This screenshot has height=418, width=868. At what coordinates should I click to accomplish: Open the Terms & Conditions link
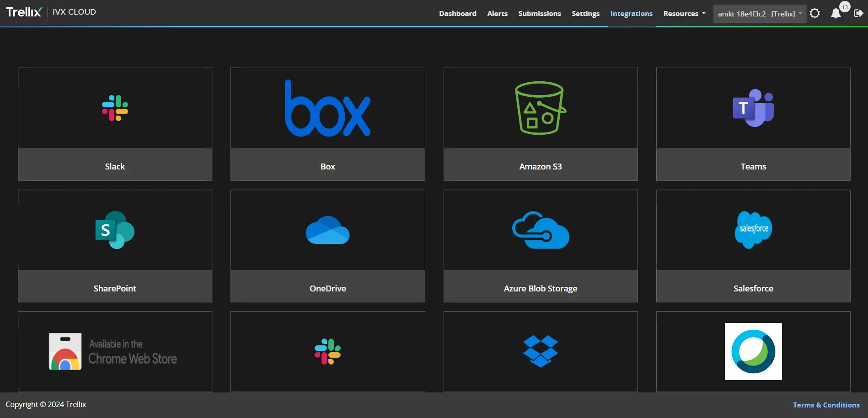pyautogui.click(x=826, y=405)
